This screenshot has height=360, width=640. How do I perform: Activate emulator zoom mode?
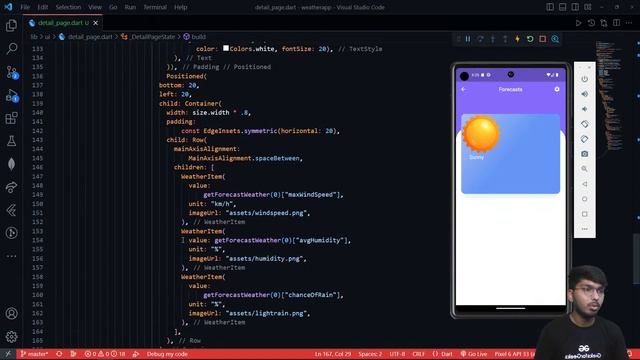tap(584, 169)
